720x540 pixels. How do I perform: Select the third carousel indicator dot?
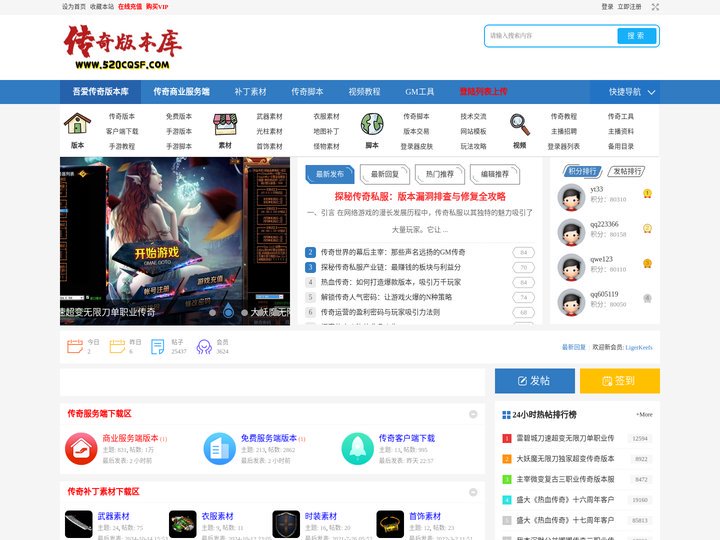pyautogui.click(x=244, y=313)
